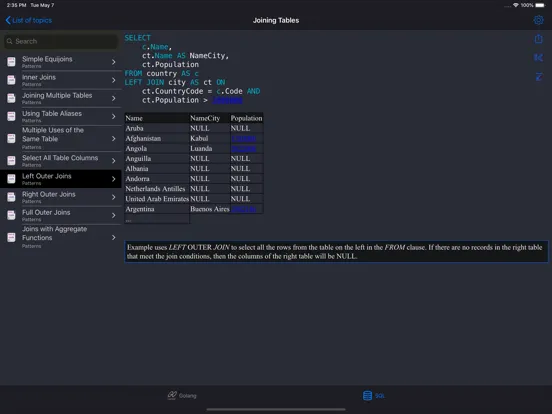Click Luanda's population link
The image size is (552, 414).
coord(244,149)
